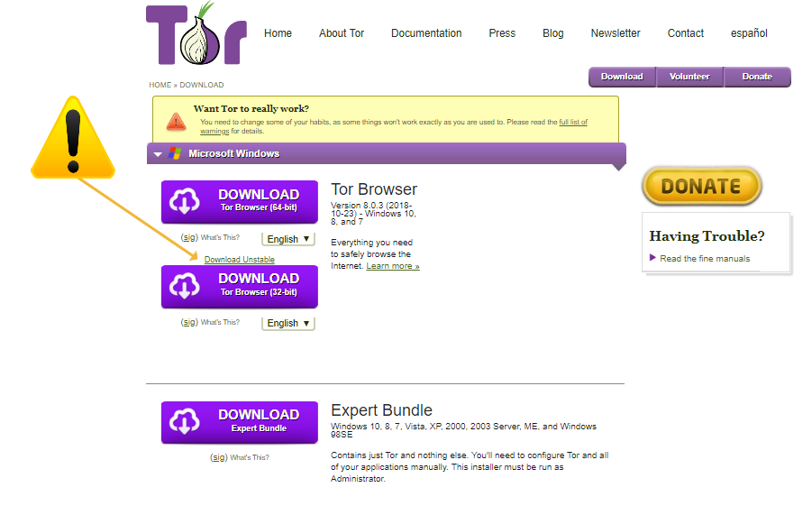Open the Home menu item
This screenshot has height=515, width=812.
tap(278, 33)
